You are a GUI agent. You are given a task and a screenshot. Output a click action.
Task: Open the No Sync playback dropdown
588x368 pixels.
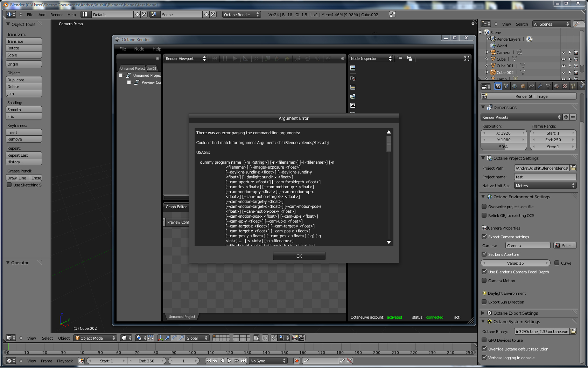pyautogui.click(x=268, y=361)
